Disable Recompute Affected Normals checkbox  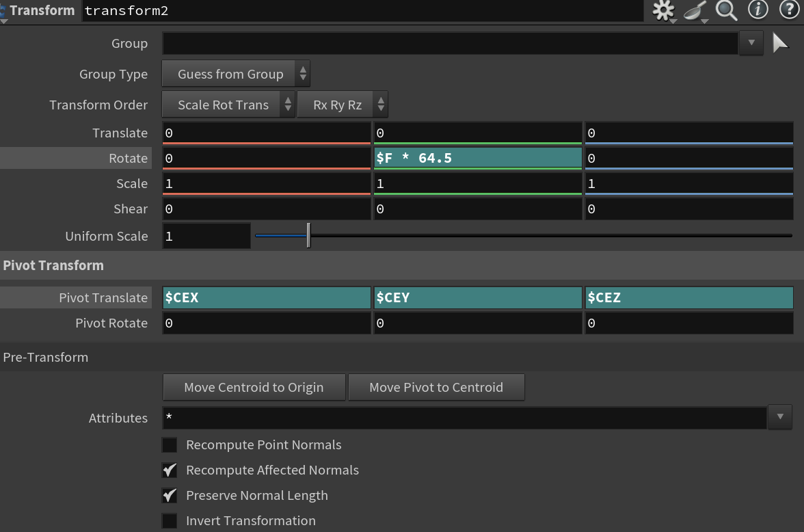coord(170,470)
